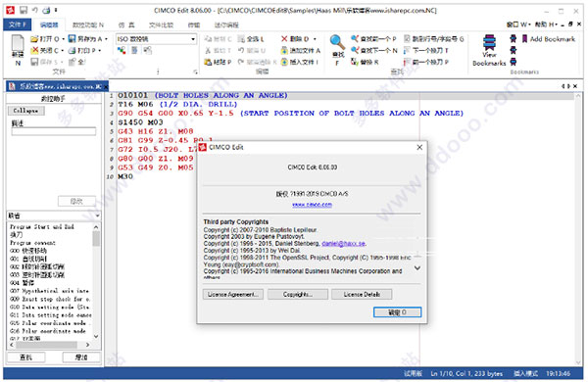
Task: Click the Replace R icon
Action: point(355,62)
